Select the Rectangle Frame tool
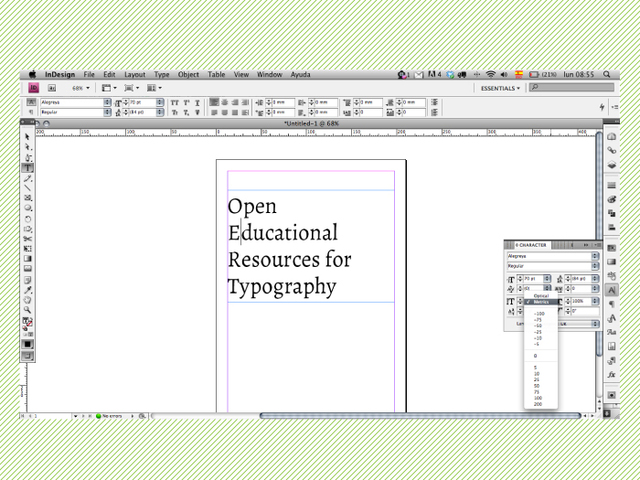 coord(27,198)
